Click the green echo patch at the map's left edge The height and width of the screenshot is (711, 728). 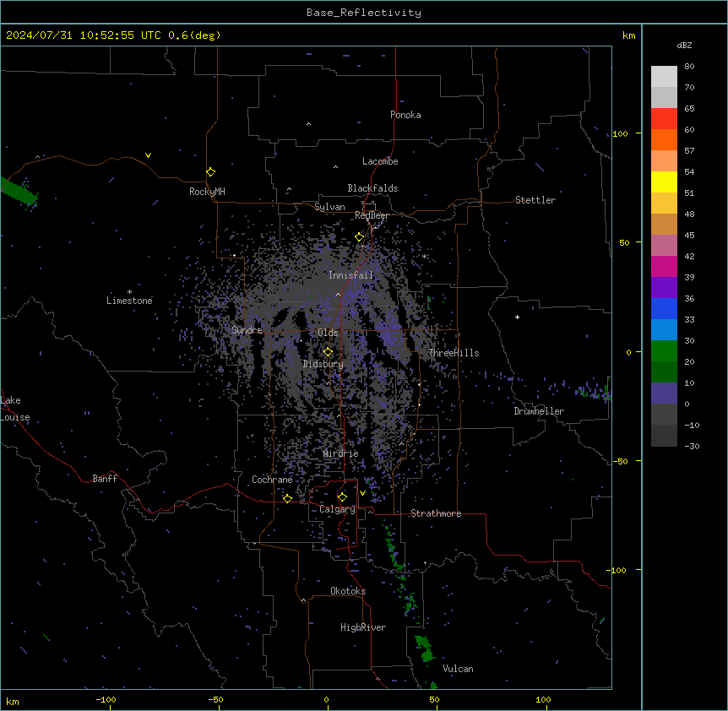[19, 191]
